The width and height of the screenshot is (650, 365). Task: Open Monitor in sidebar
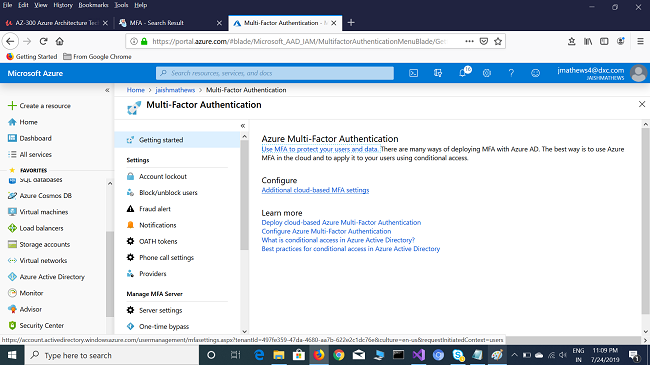[31, 293]
